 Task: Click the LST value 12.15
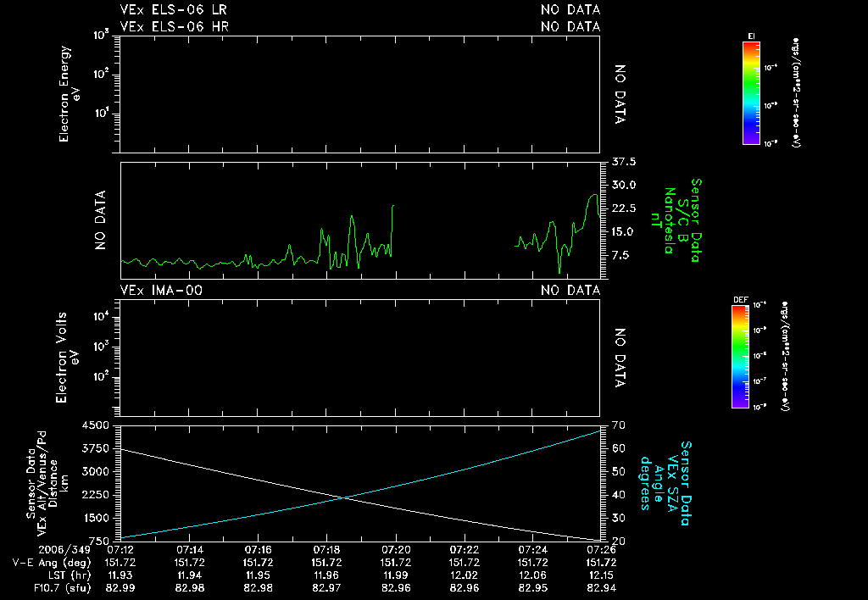pyautogui.click(x=601, y=575)
